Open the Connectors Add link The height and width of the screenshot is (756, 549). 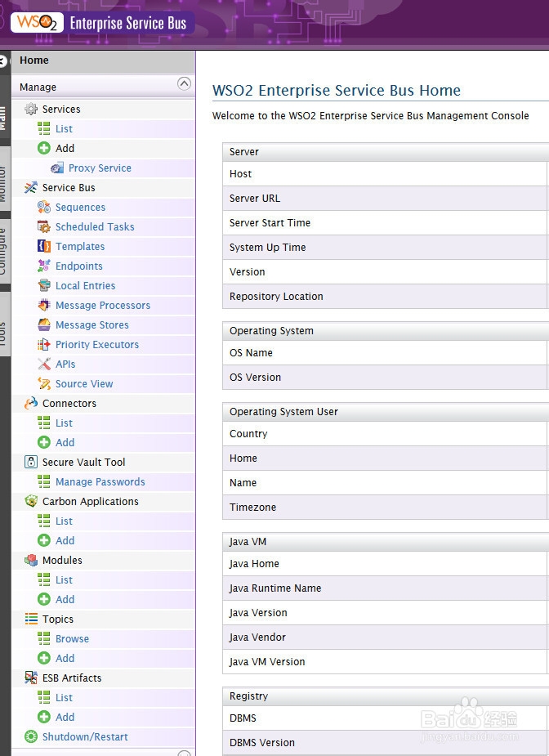[65, 443]
